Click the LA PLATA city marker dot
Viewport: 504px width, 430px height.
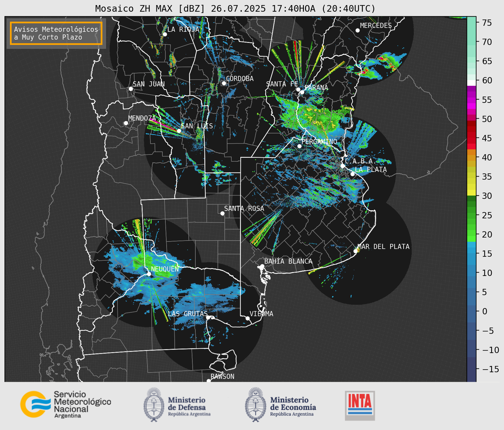pos(353,174)
